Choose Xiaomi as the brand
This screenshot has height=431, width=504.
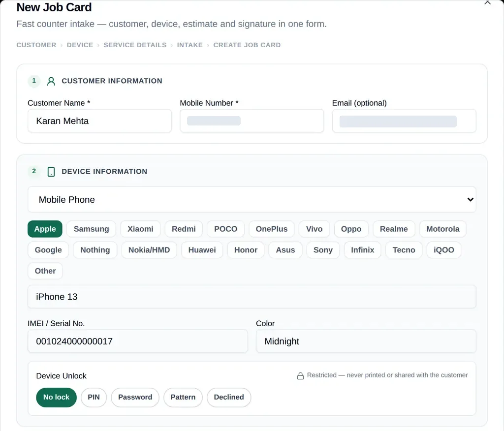point(140,229)
